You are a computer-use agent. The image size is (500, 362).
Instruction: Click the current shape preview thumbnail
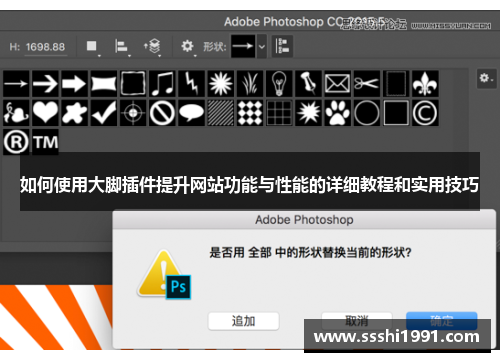243,46
